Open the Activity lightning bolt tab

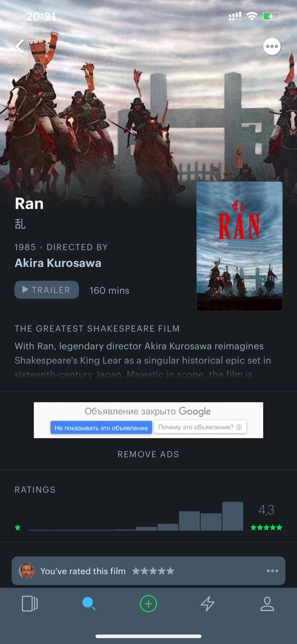(208, 604)
